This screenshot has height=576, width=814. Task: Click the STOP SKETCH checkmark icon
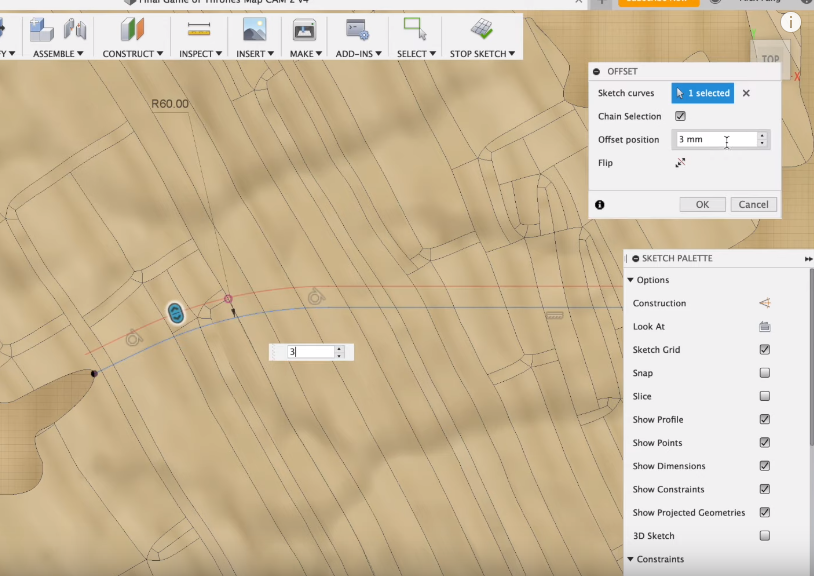(x=482, y=29)
